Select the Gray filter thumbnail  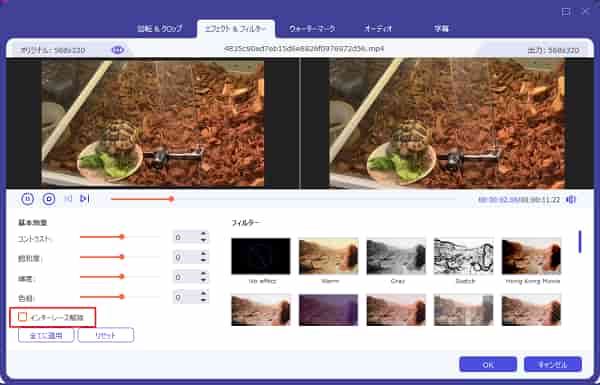(396, 256)
